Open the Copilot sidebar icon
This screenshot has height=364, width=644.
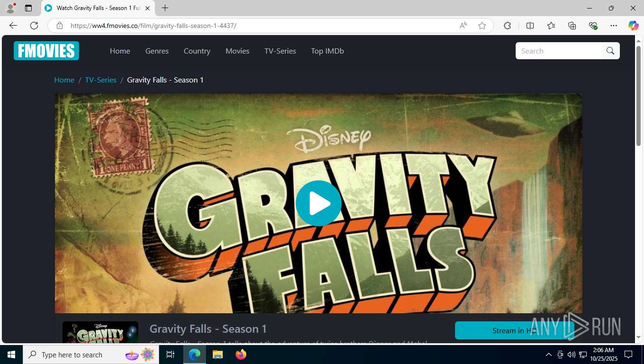click(634, 26)
